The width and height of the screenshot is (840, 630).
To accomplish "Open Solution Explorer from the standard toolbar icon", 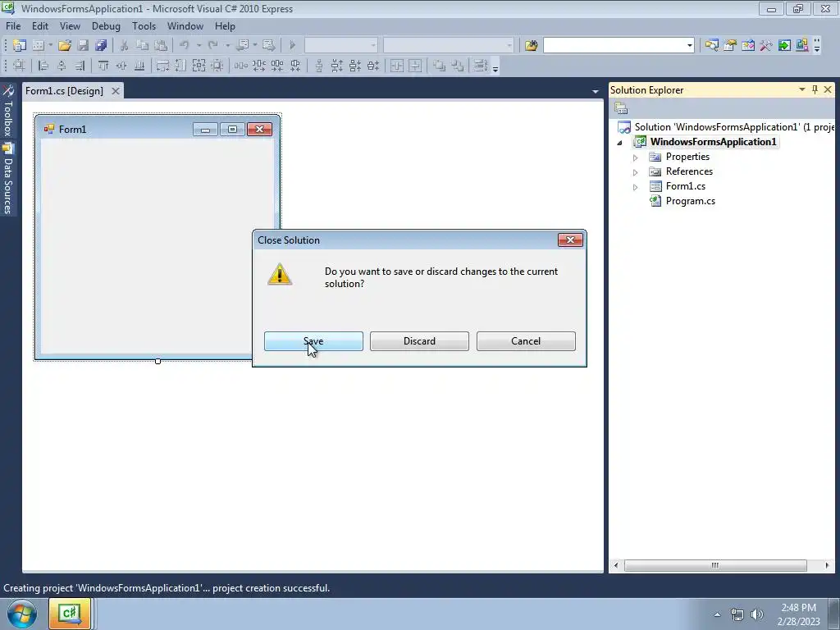I will (x=711, y=46).
